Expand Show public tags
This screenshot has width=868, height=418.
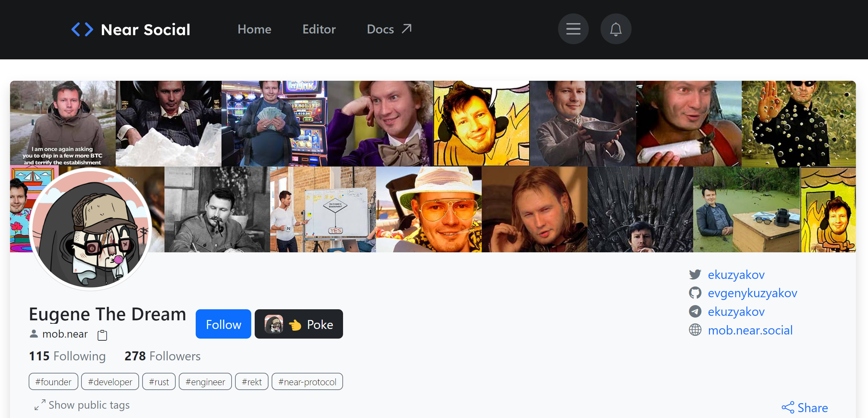[82, 405]
